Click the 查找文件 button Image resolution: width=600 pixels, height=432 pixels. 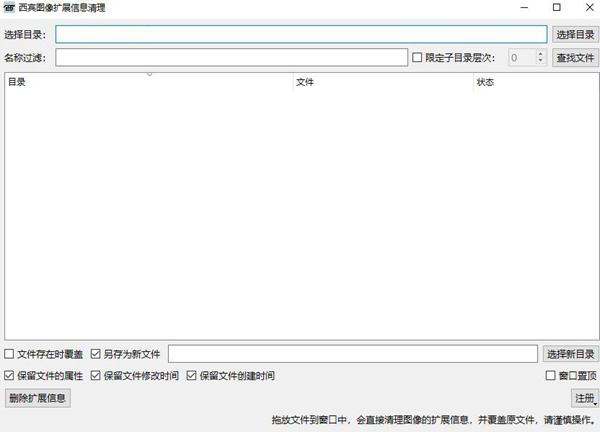tap(575, 58)
